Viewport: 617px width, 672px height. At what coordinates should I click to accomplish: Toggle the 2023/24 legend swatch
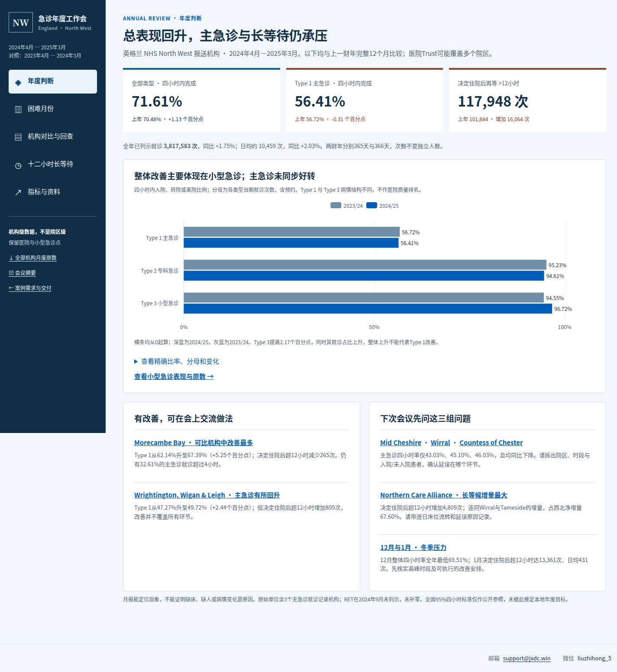[x=336, y=206]
